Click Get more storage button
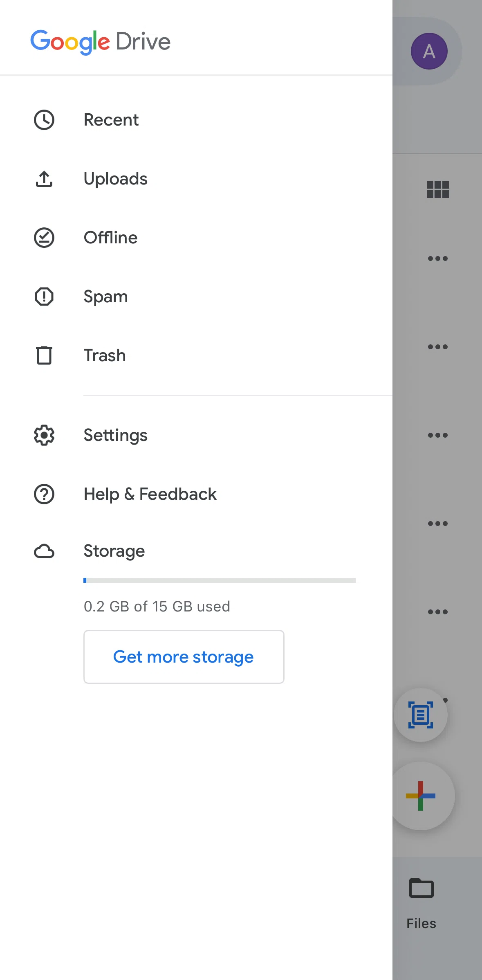 pos(184,657)
